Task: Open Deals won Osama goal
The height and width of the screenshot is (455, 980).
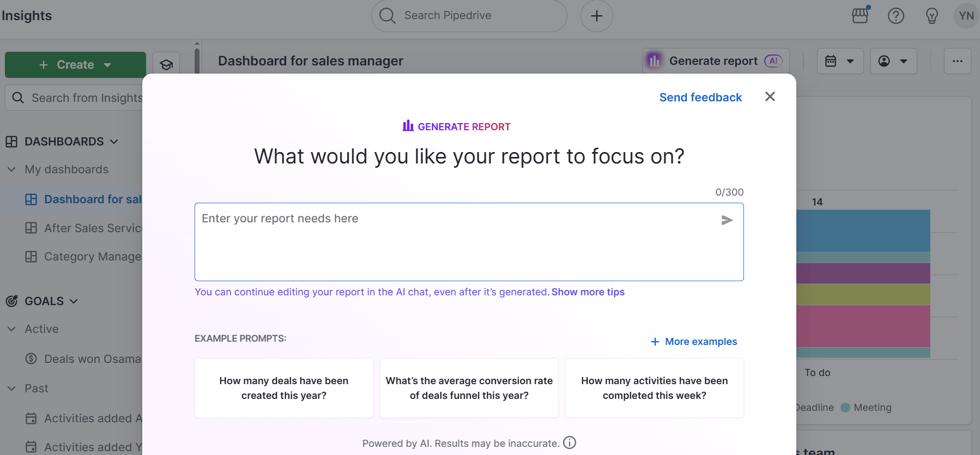Action: pos(84,359)
